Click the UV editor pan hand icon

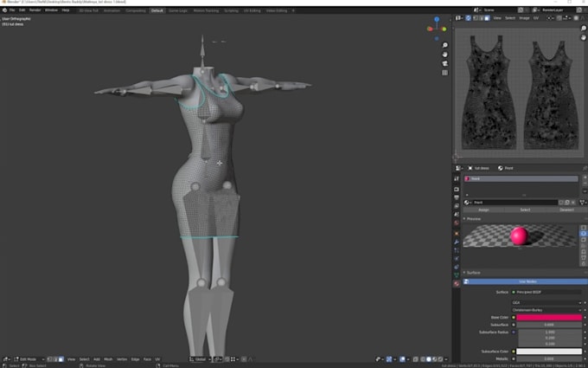[x=583, y=37]
